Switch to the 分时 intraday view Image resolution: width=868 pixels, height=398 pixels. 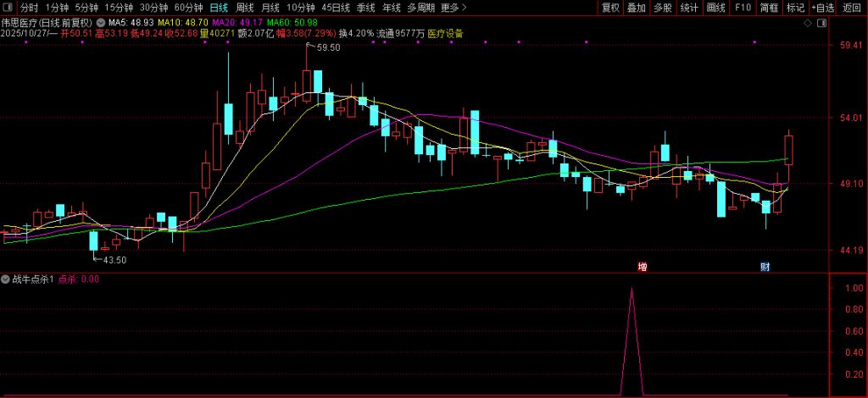30,8
